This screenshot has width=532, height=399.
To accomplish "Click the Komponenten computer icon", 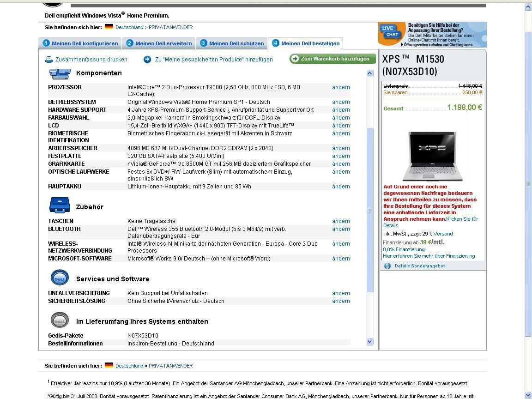I will [60, 73].
